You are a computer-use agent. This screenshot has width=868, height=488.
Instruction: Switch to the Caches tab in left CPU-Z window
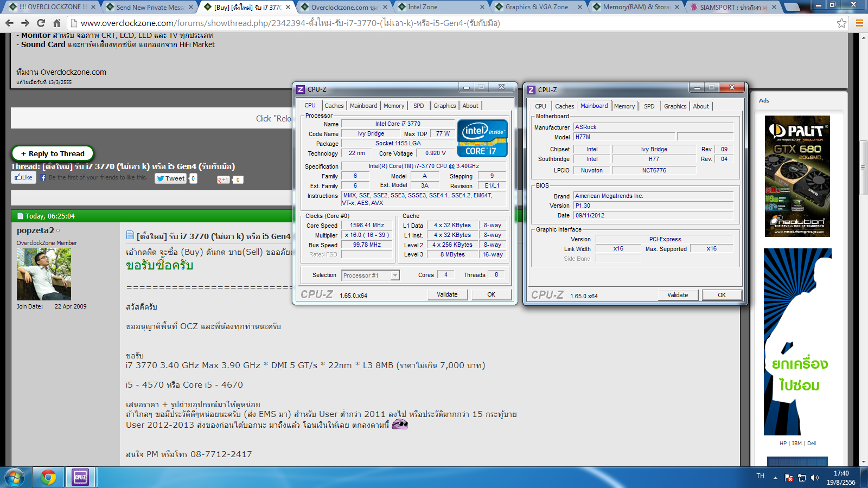334,106
